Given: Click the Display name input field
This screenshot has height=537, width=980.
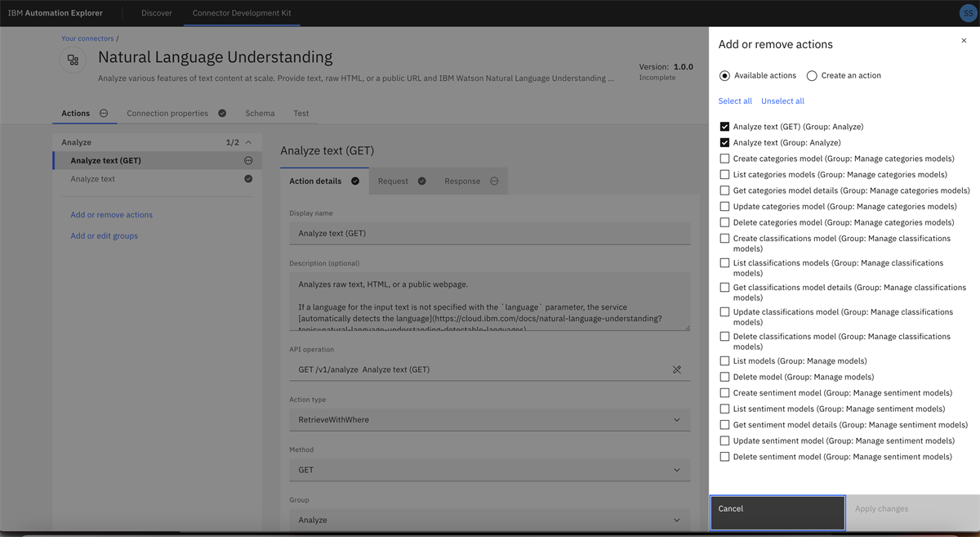Looking at the screenshot, I should [489, 233].
